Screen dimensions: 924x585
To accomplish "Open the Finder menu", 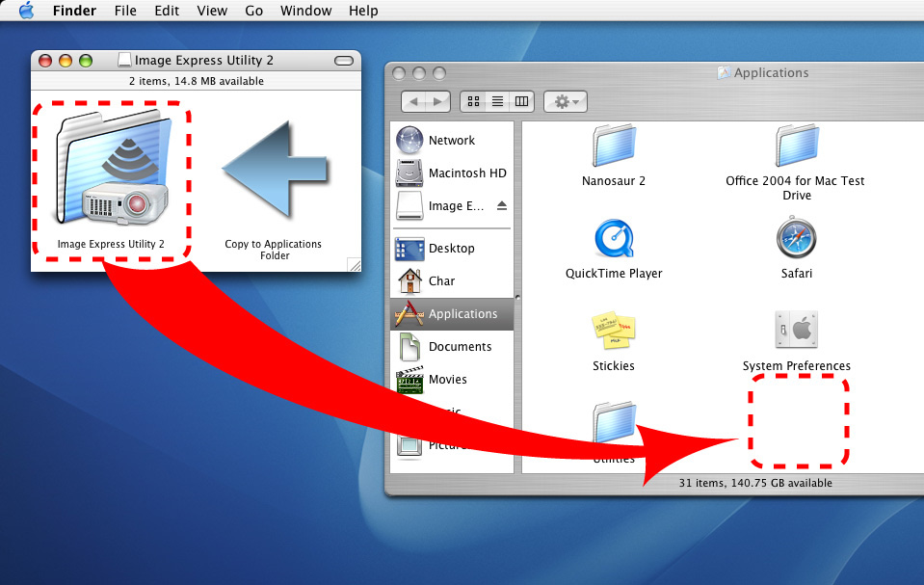I will click(74, 11).
